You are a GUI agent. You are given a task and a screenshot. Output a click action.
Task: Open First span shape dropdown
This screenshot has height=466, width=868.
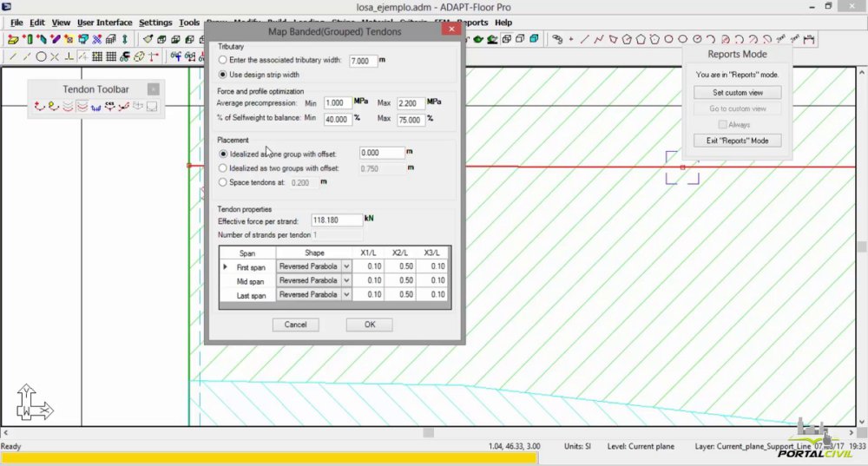[x=346, y=266]
